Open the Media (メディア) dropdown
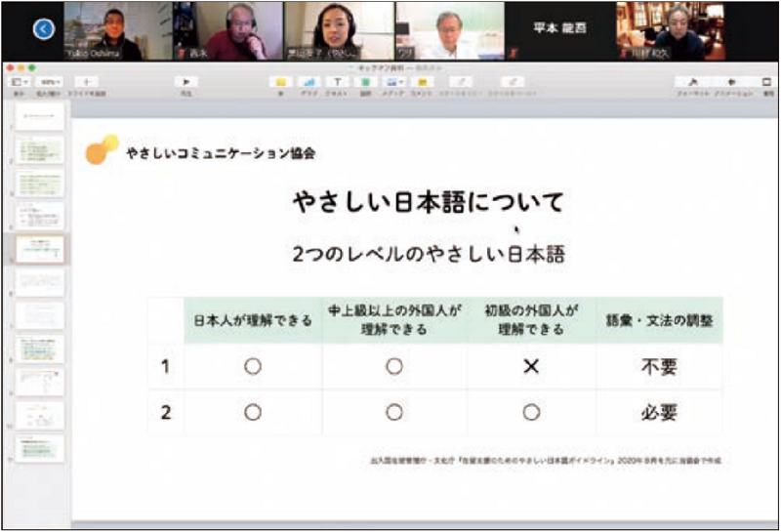The image size is (781, 532). 393,82
